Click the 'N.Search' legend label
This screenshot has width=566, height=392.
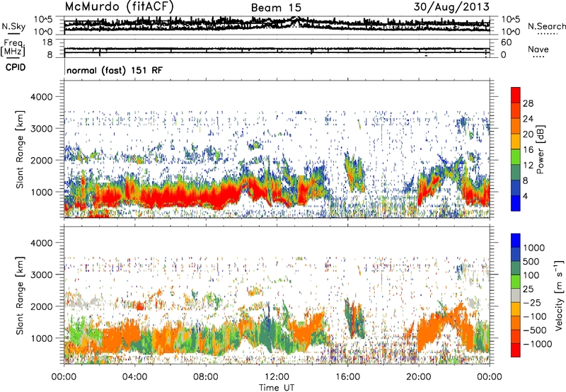pyautogui.click(x=546, y=26)
